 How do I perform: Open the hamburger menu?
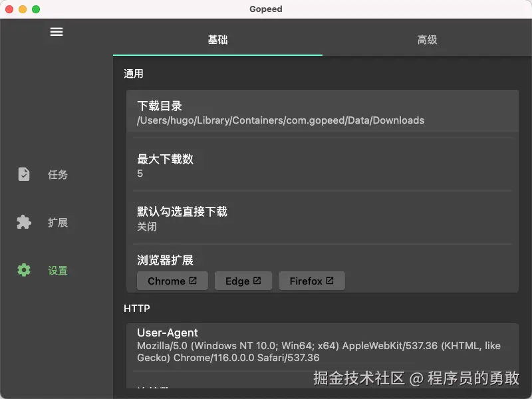coord(57,31)
